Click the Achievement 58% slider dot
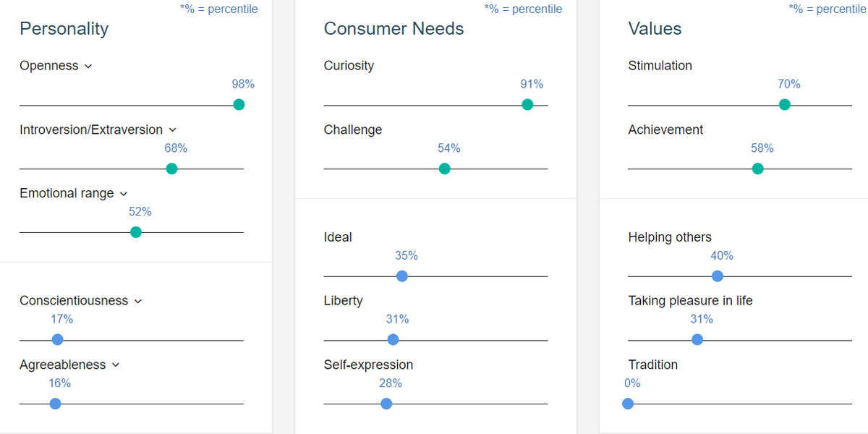This screenshot has width=868, height=434. (x=757, y=169)
